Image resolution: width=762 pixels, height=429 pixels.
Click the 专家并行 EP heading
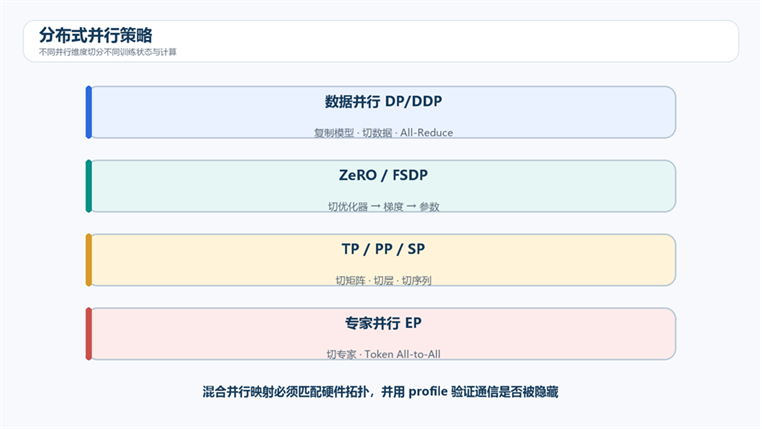tap(383, 323)
